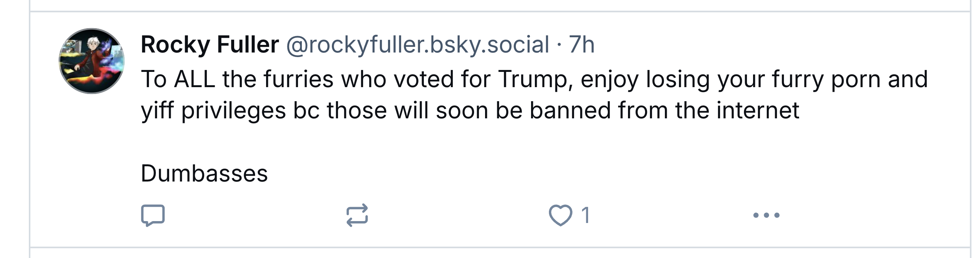Click the word "ALL" in the post
The image size is (980, 258).
coord(194,79)
